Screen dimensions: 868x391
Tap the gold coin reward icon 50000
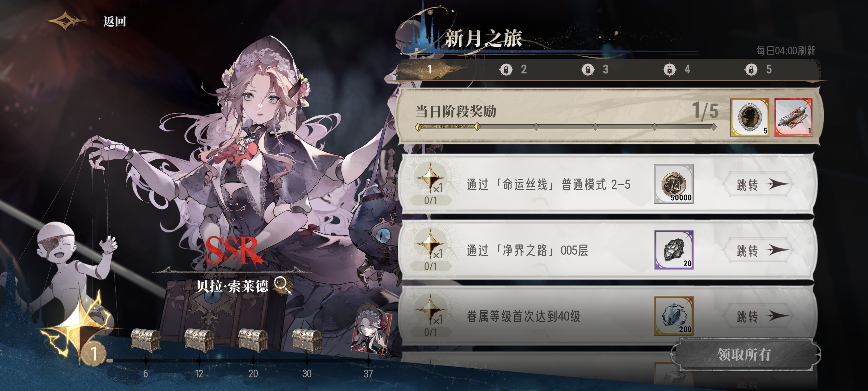click(674, 184)
